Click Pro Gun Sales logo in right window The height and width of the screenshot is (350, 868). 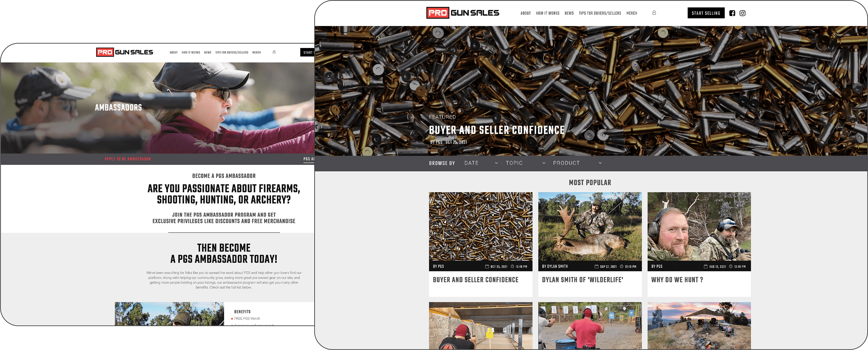(463, 13)
